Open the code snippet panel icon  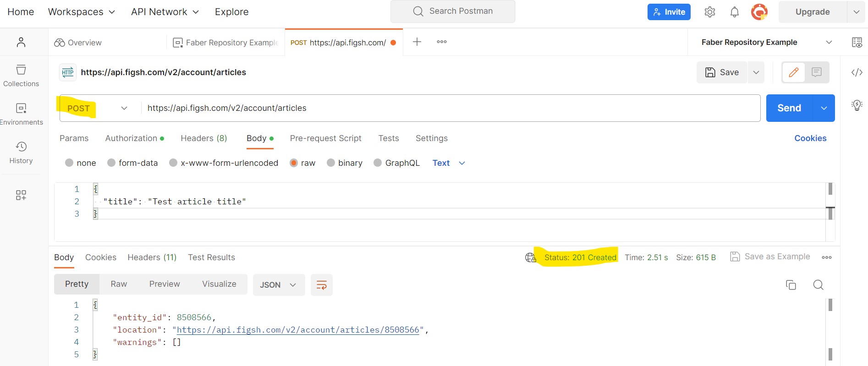[857, 72]
